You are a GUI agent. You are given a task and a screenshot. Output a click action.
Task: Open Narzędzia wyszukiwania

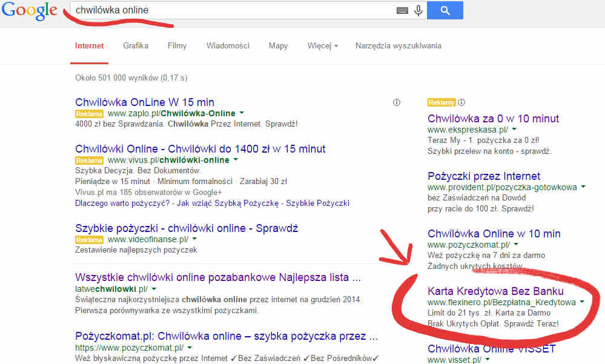398,45
